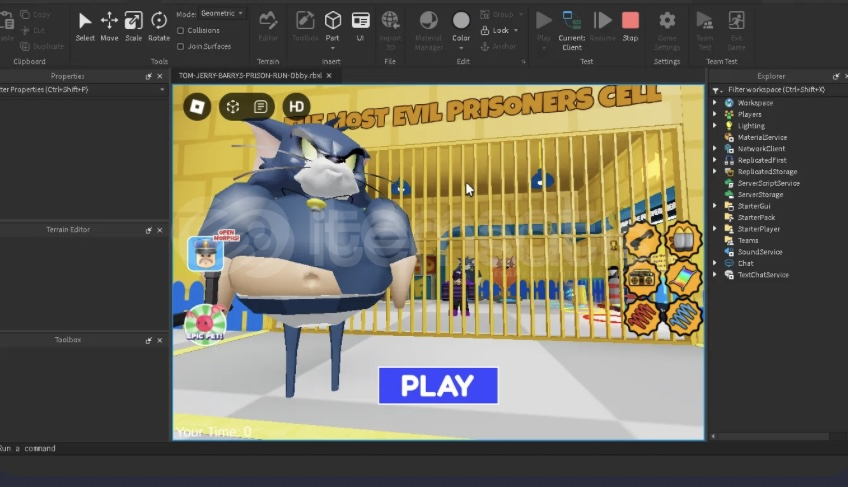Select Teams in Explorer
The height and width of the screenshot is (487, 848).
(x=748, y=241)
